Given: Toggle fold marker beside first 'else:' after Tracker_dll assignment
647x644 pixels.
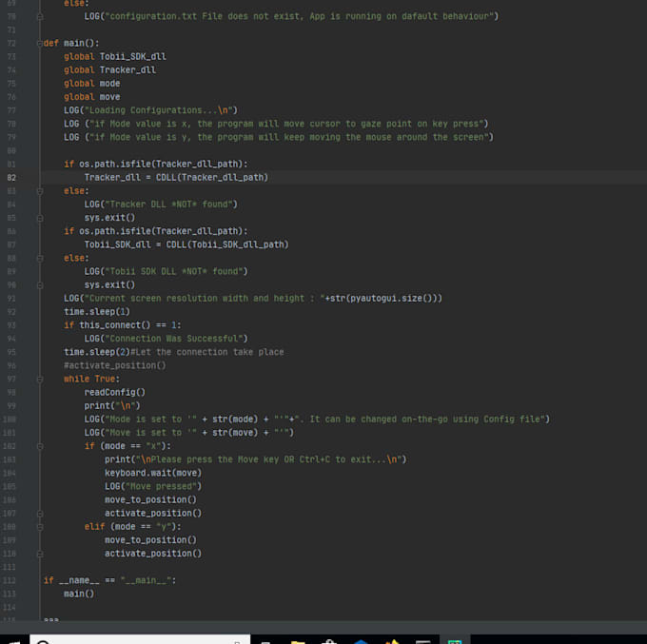Looking at the screenshot, I should (x=40, y=191).
